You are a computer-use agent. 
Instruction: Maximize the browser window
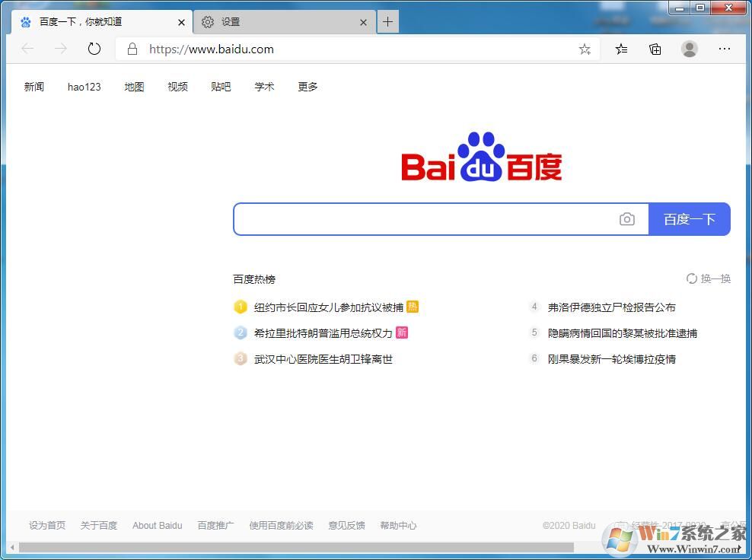coord(700,8)
